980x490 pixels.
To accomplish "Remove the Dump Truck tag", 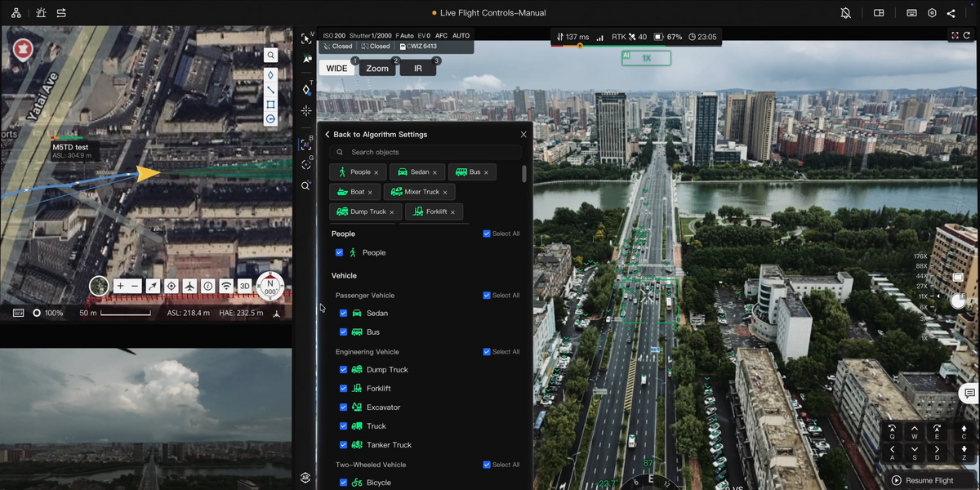I will (x=391, y=212).
